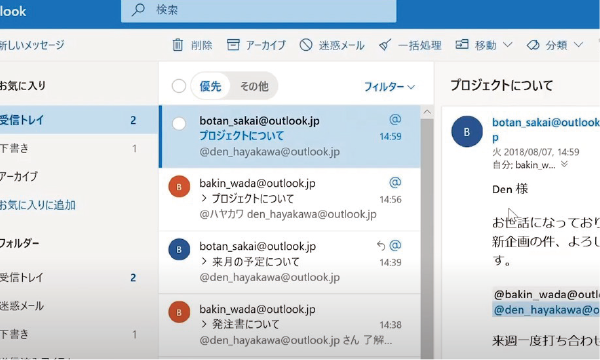Screen dimensions: 600x360
Task: Click the search magnifier icon
Action: tap(137, 10)
